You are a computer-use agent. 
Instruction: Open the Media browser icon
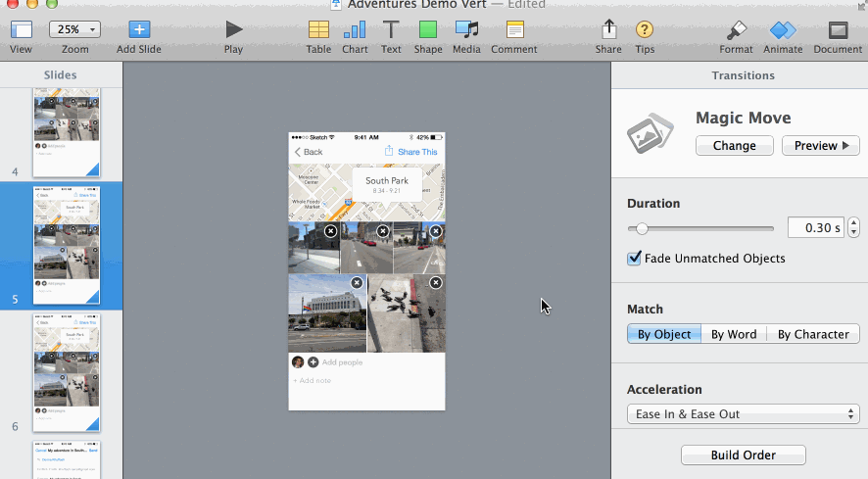coord(466,30)
